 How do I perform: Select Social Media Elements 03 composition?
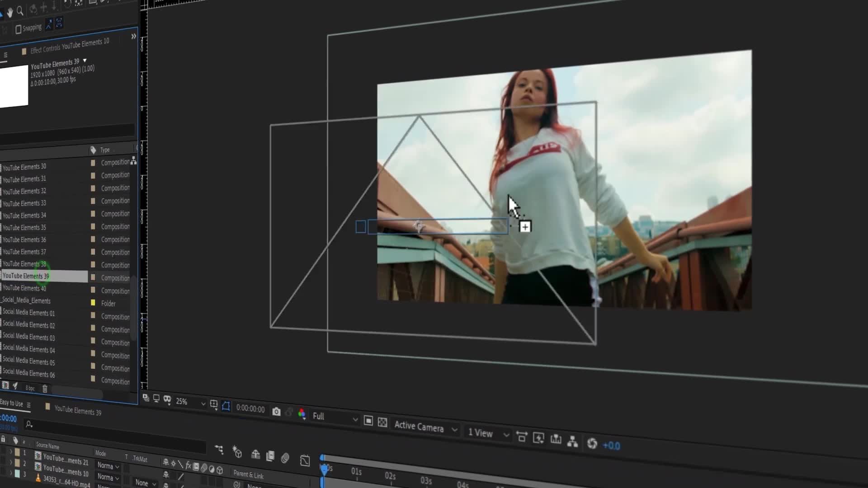click(x=28, y=337)
